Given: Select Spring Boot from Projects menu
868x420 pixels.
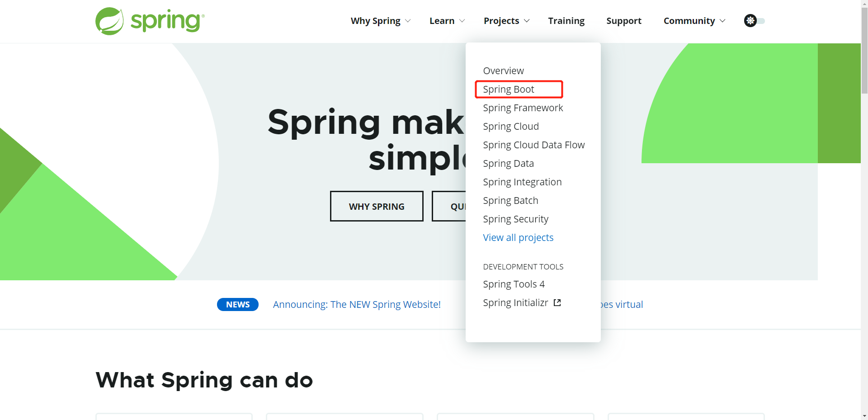Looking at the screenshot, I should [x=509, y=90].
